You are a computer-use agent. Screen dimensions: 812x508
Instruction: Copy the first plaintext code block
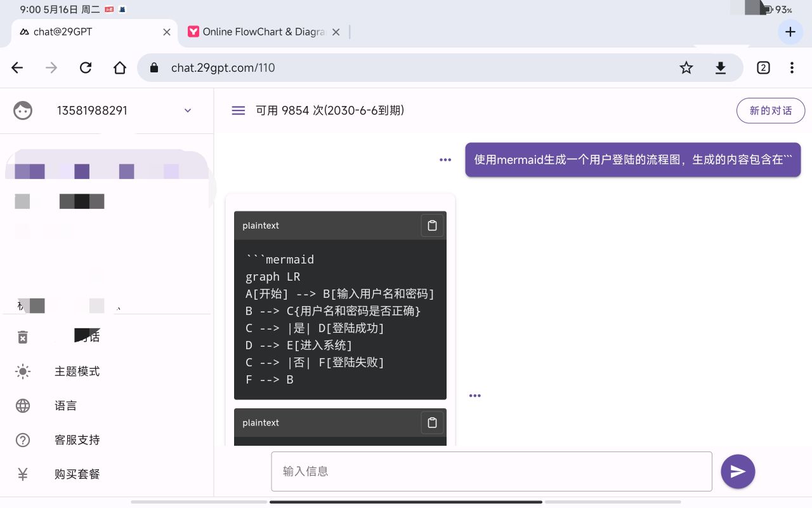click(x=432, y=225)
